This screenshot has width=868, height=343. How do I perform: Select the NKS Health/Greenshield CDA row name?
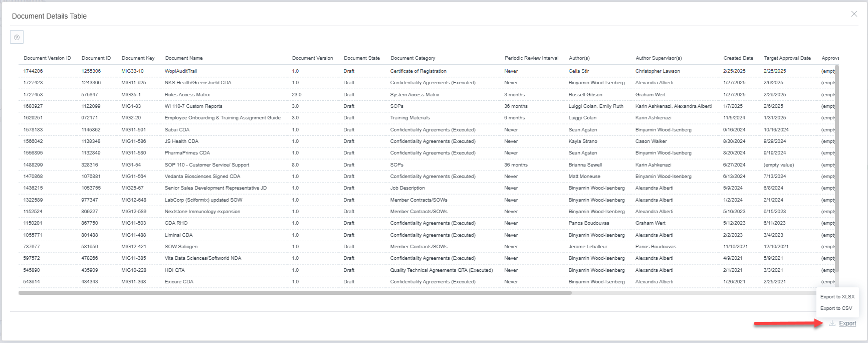(198, 83)
